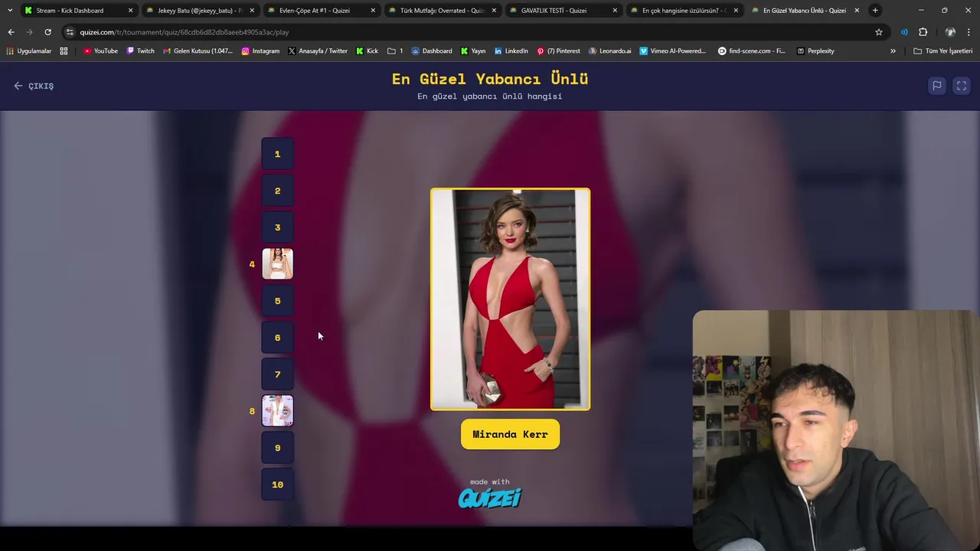
Task: Switch to Jekeyy Batu tab
Action: pos(199,11)
